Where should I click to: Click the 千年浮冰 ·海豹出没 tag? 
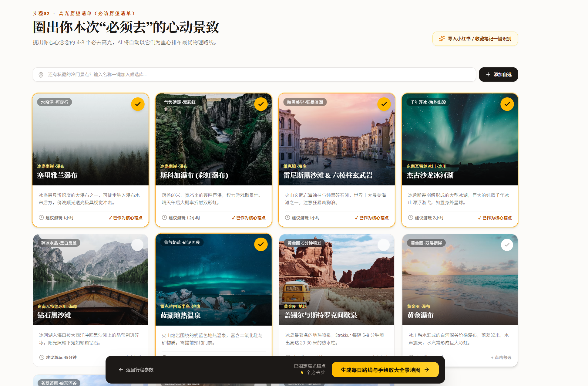[428, 102]
